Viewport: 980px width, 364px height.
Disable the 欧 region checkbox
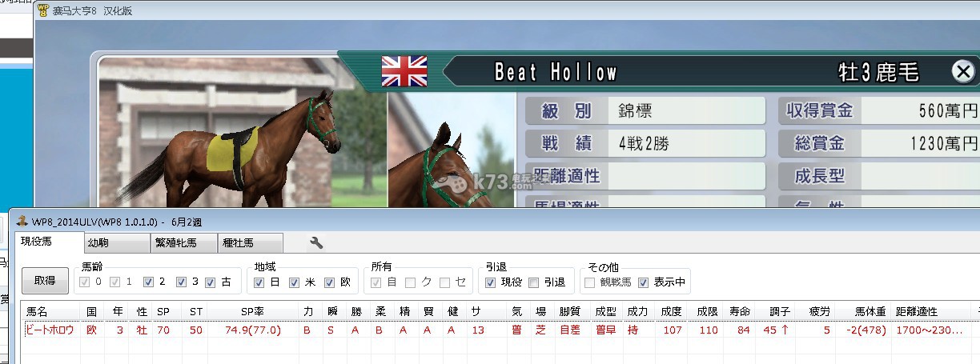coord(330,282)
